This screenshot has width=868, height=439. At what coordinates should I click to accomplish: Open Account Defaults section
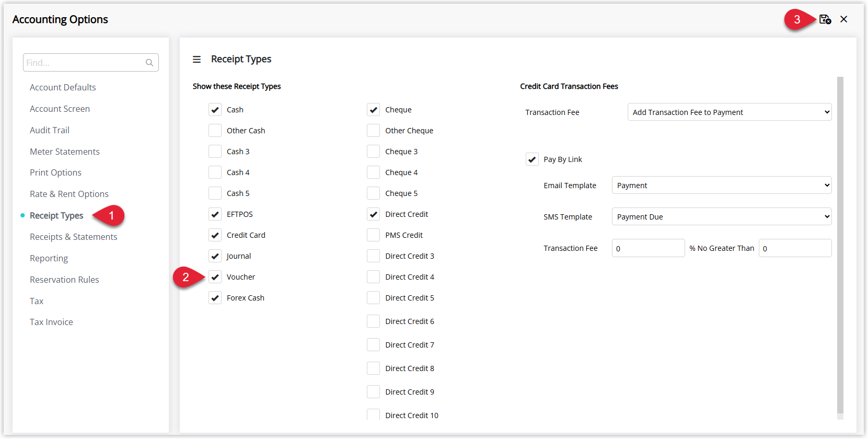pyautogui.click(x=63, y=87)
